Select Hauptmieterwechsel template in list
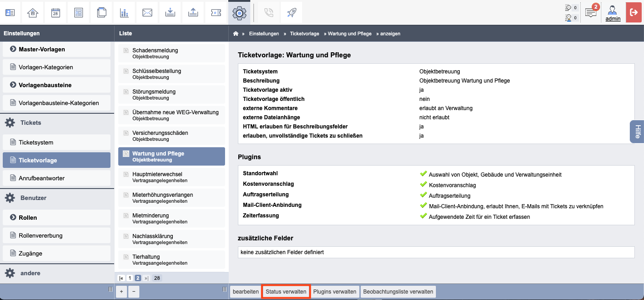This screenshot has width=644, height=300. [171, 177]
